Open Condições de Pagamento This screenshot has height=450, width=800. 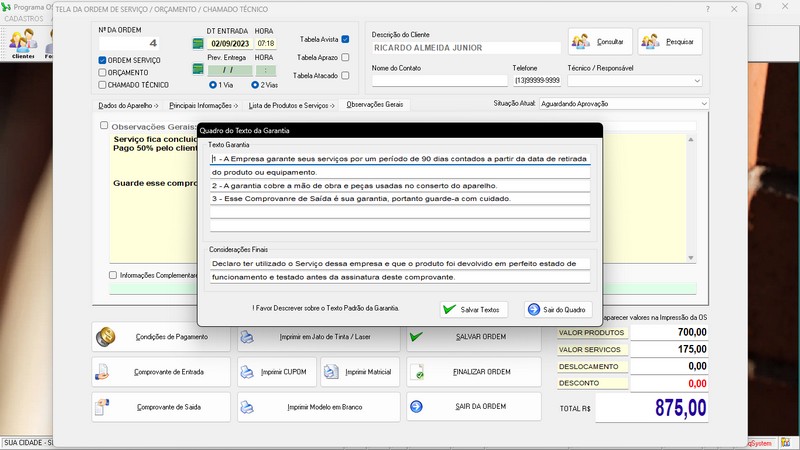click(x=161, y=337)
